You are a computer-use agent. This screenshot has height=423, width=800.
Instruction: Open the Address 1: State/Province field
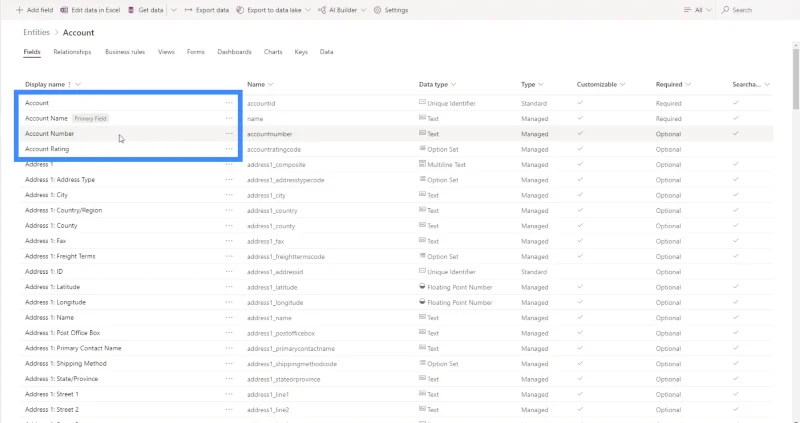[x=61, y=379]
